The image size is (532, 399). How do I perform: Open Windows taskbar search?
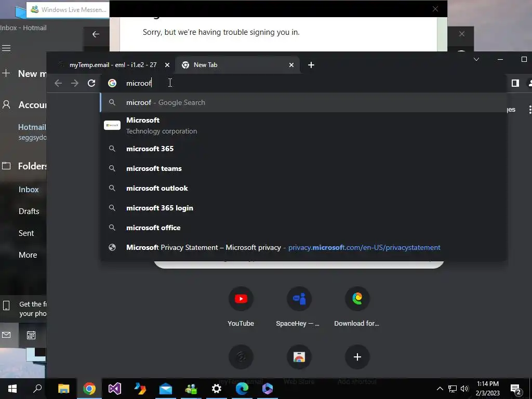coord(37,389)
